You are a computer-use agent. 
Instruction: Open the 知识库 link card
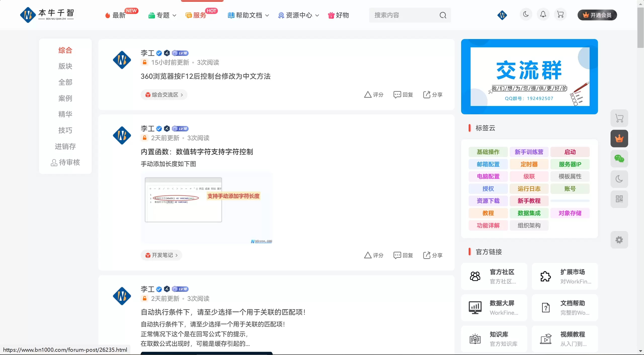point(494,339)
